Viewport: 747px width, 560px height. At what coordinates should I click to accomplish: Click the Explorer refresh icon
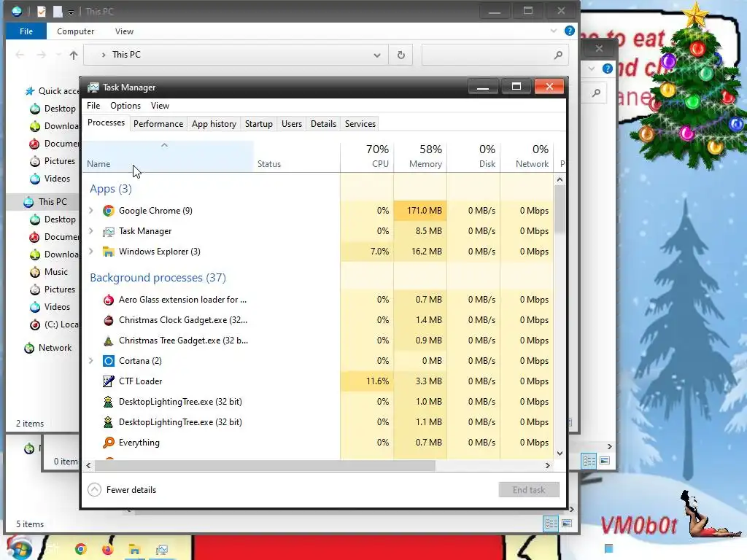pos(401,55)
